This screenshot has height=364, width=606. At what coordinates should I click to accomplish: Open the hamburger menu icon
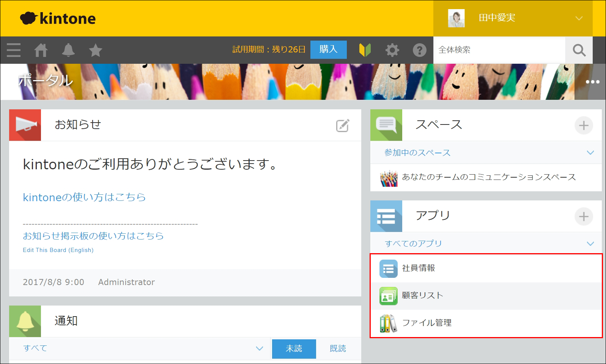pyautogui.click(x=14, y=50)
